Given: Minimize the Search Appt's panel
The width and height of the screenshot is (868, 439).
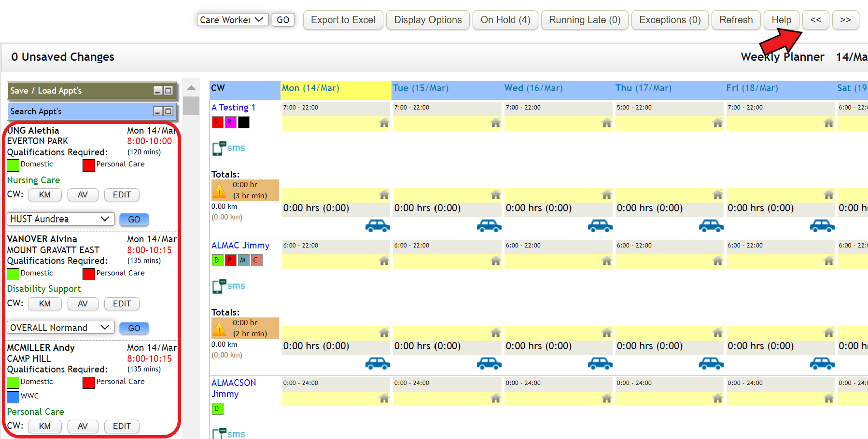Looking at the screenshot, I should point(158,111).
